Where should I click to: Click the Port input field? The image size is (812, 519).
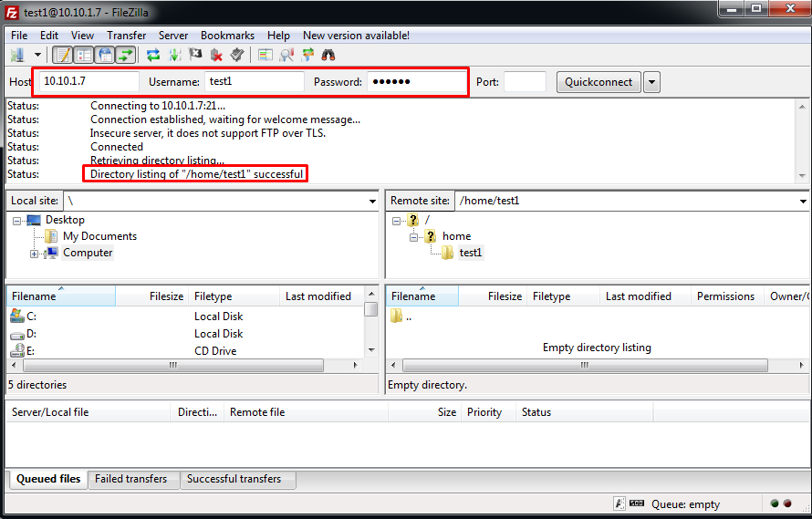pyautogui.click(x=525, y=81)
